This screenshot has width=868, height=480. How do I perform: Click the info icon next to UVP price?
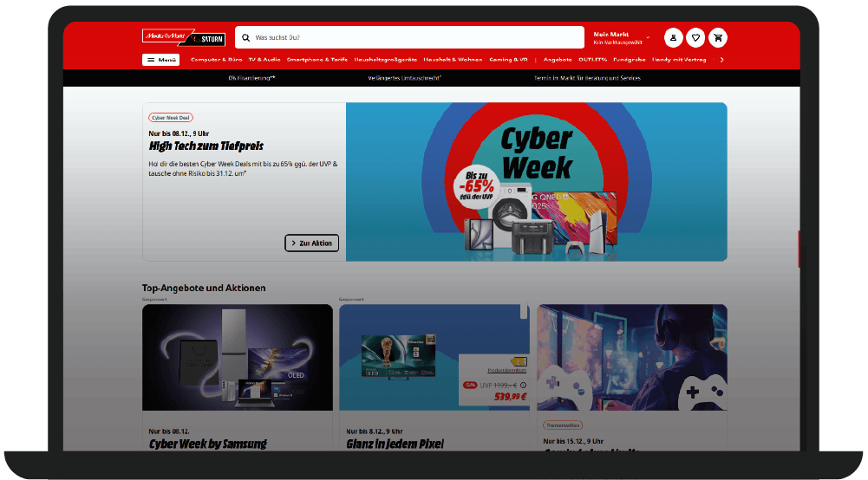click(x=523, y=386)
